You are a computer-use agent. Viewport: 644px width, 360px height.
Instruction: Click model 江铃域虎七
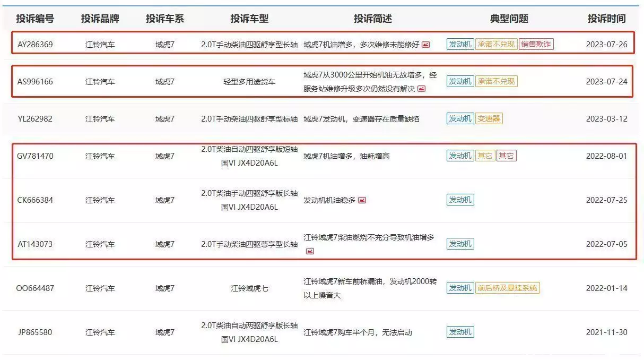(x=249, y=288)
